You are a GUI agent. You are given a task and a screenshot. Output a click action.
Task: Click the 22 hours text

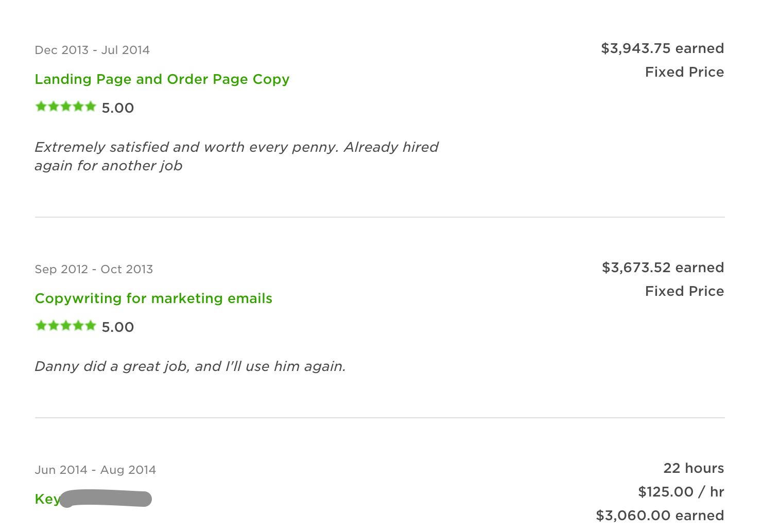point(693,468)
